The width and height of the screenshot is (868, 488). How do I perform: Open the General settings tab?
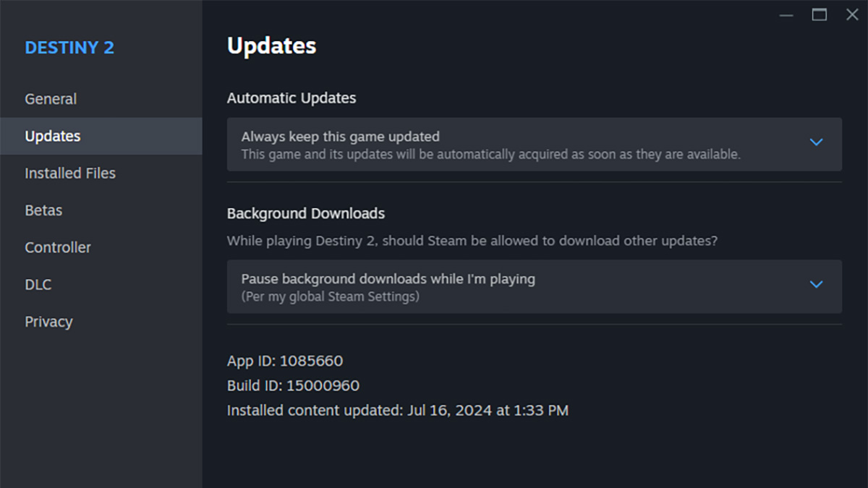click(51, 99)
